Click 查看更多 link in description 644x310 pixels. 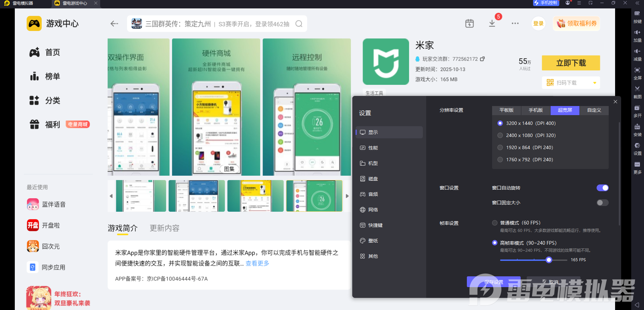[257, 263]
